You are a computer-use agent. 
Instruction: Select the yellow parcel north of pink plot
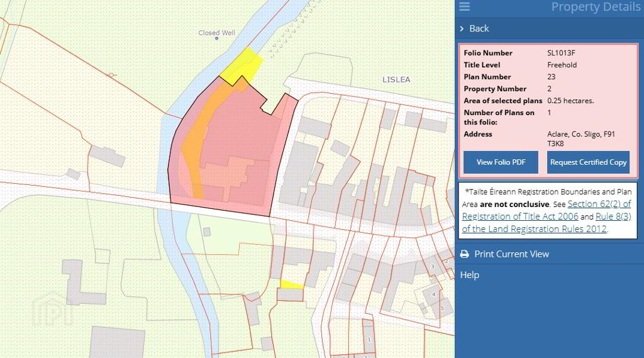coord(241,65)
